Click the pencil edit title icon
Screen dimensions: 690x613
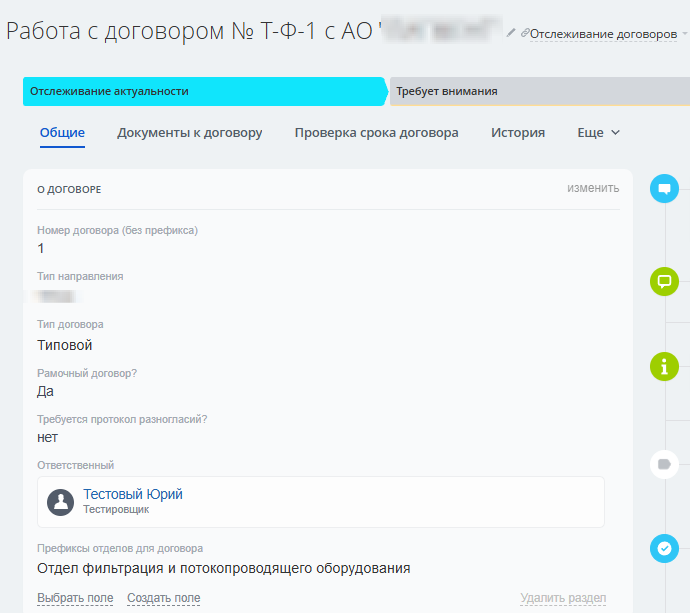coord(510,33)
